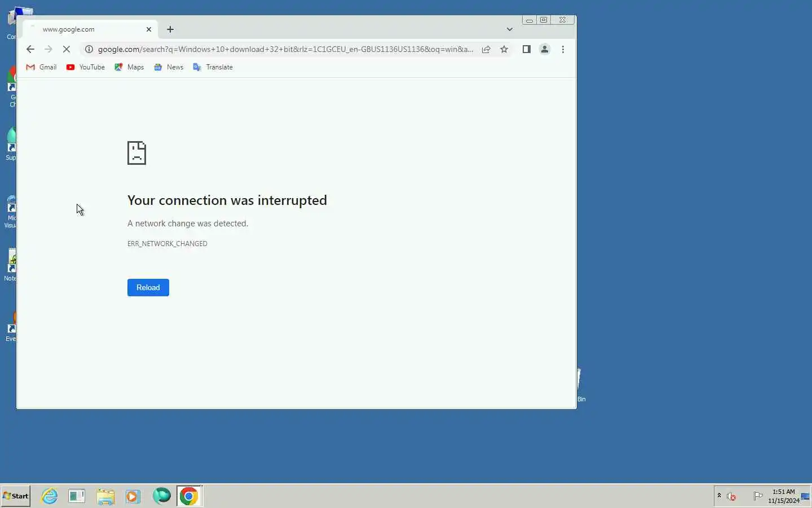Open a new tab with plus button
The height and width of the screenshot is (508, 812).
[170, 29]
